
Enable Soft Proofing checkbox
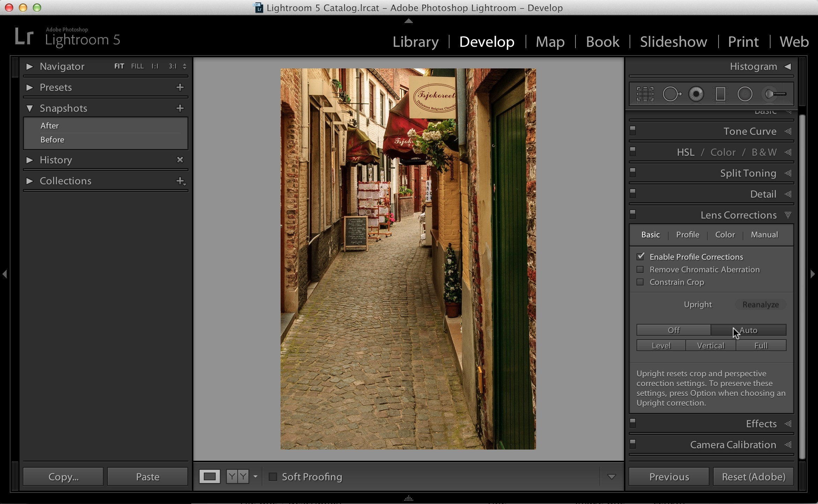coord(273,476)
